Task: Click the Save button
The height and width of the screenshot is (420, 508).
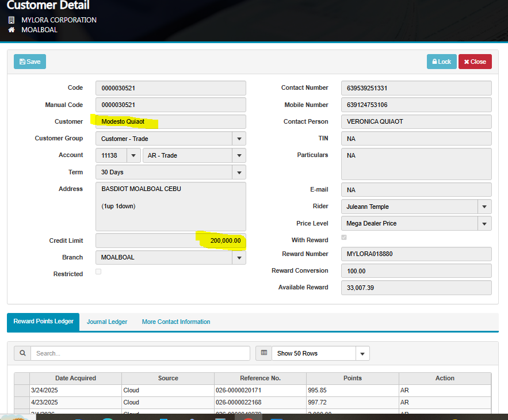Action: [x=30, y=62]
